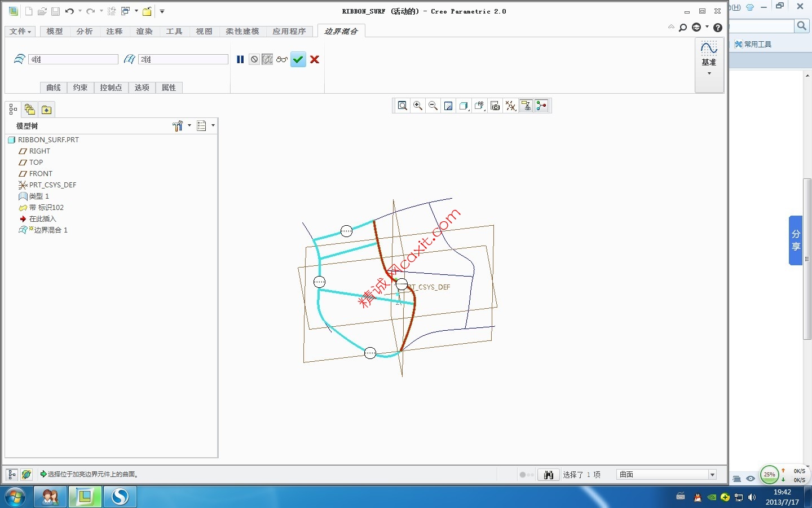The height and width of the screenshot is (508, 812).
Task: Cancel feature with red X
Action: [x=315, y=59]
